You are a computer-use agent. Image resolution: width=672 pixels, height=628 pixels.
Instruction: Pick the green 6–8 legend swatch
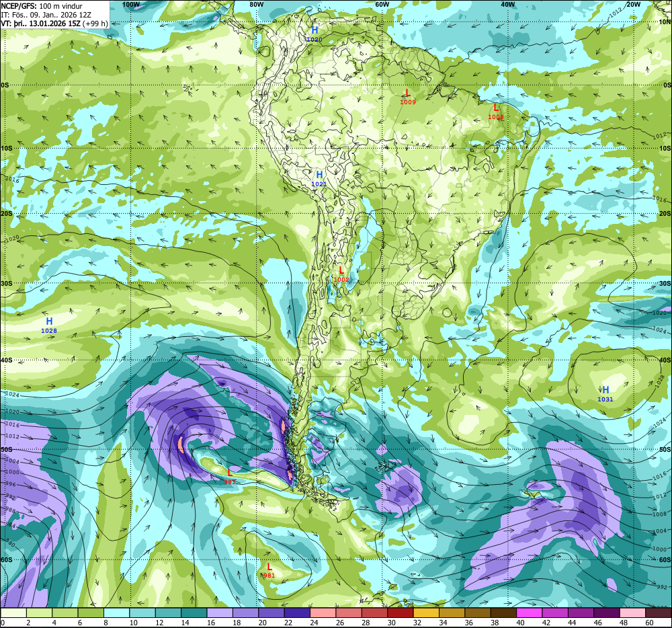pos(91,613)
